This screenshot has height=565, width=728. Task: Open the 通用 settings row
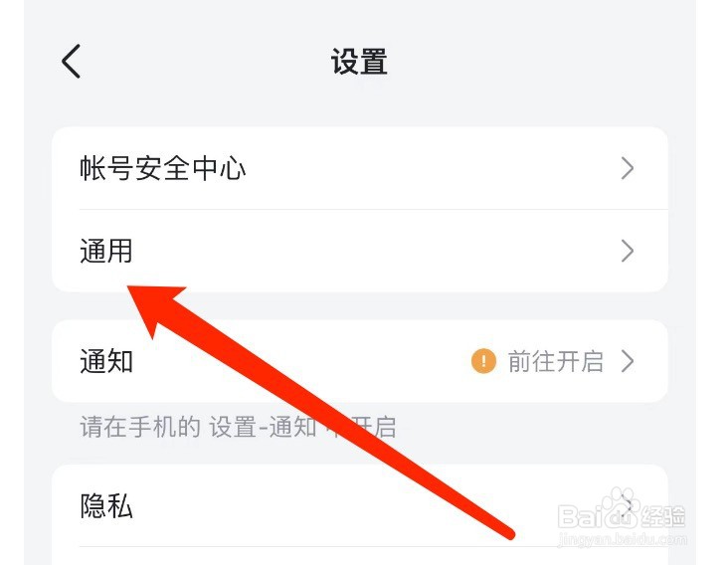click(360, 251)
